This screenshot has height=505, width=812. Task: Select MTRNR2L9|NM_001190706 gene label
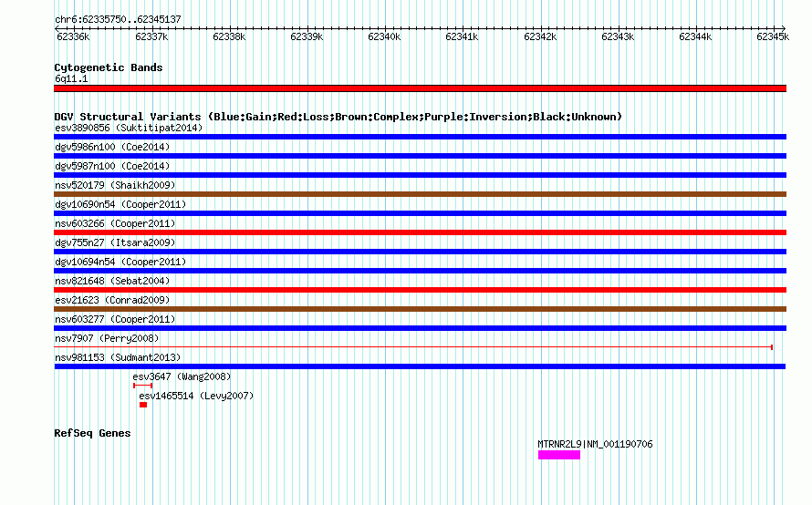[x=595, y=445]
